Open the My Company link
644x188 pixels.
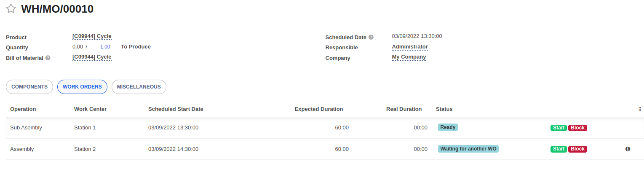409,57
